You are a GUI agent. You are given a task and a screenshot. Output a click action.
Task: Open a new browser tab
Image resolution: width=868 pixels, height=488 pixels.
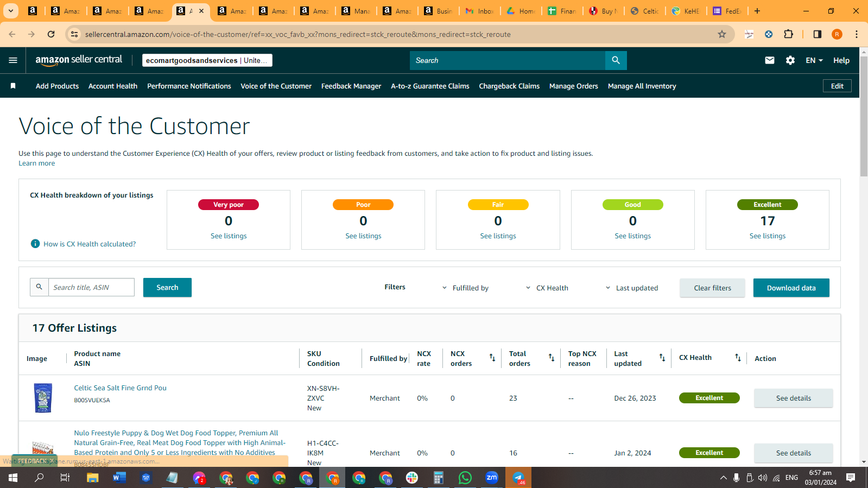757,11
